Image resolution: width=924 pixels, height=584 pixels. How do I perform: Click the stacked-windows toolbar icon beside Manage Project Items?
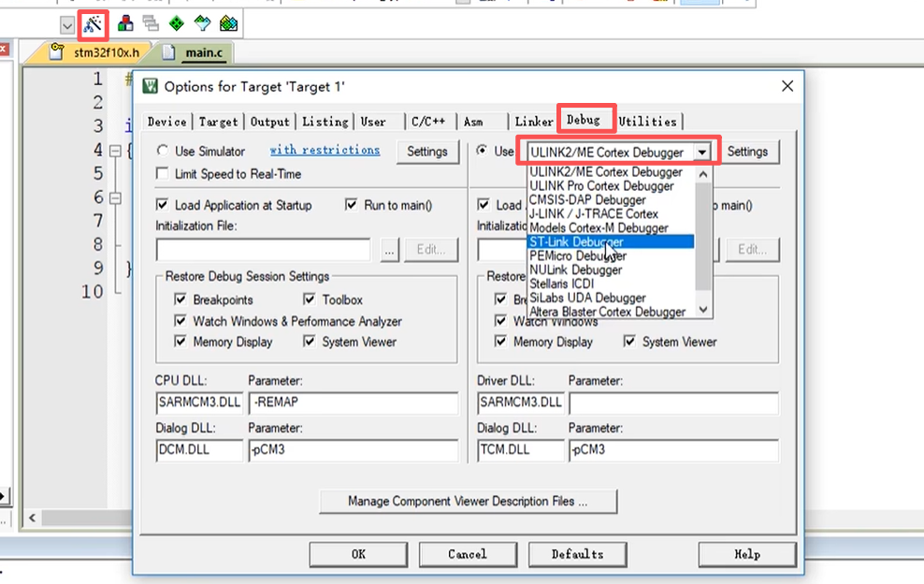pos(151,23)
